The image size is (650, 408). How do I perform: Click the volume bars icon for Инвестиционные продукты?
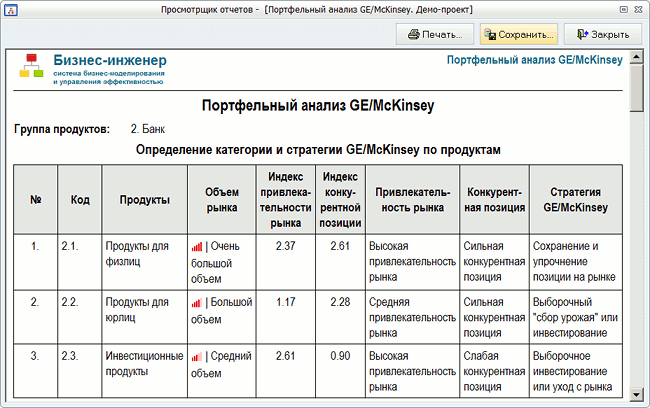click(197, 357)
